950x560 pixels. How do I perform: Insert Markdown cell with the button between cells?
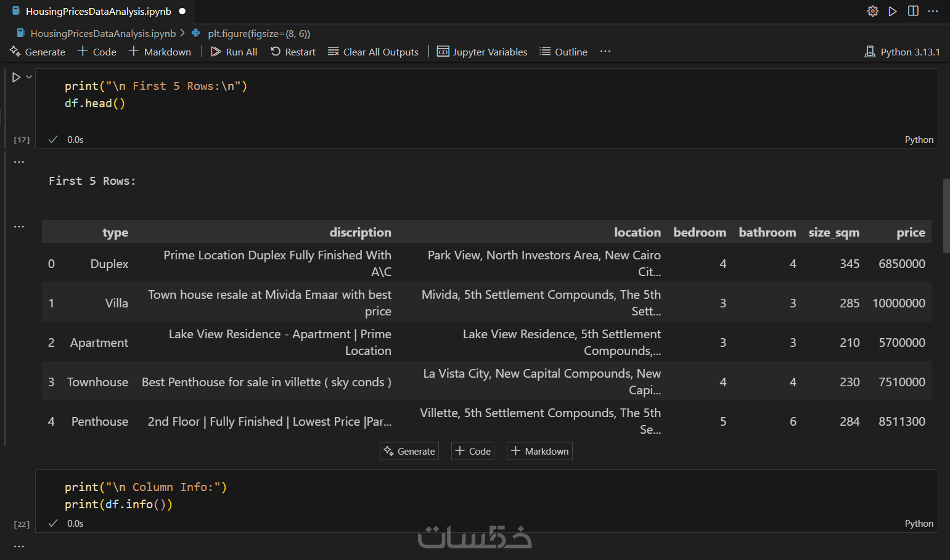[539, 451]
